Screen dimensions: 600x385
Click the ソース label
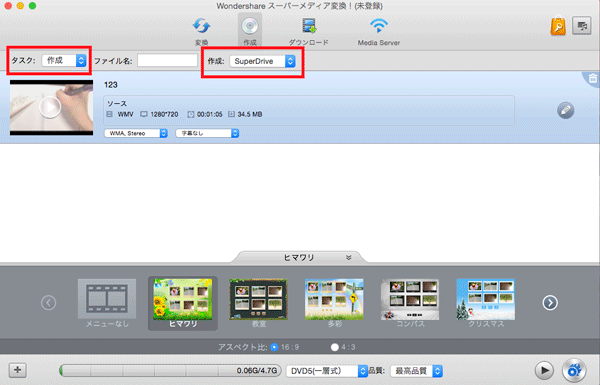117,104
